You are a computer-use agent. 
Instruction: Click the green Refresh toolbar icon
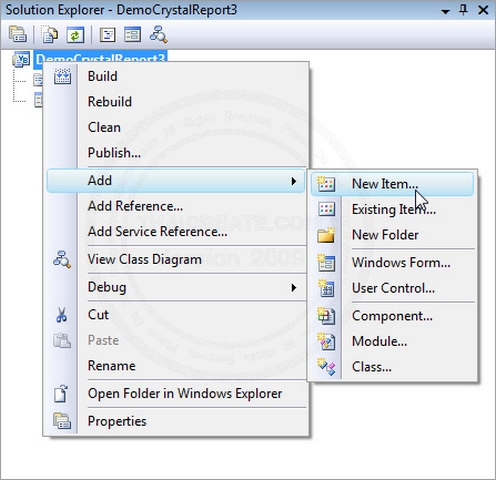pos(75,35)
